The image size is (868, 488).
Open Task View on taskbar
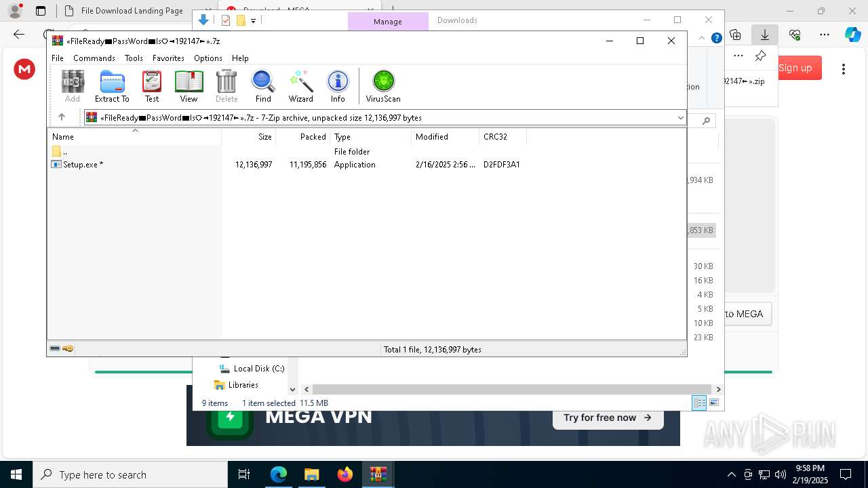244,474
